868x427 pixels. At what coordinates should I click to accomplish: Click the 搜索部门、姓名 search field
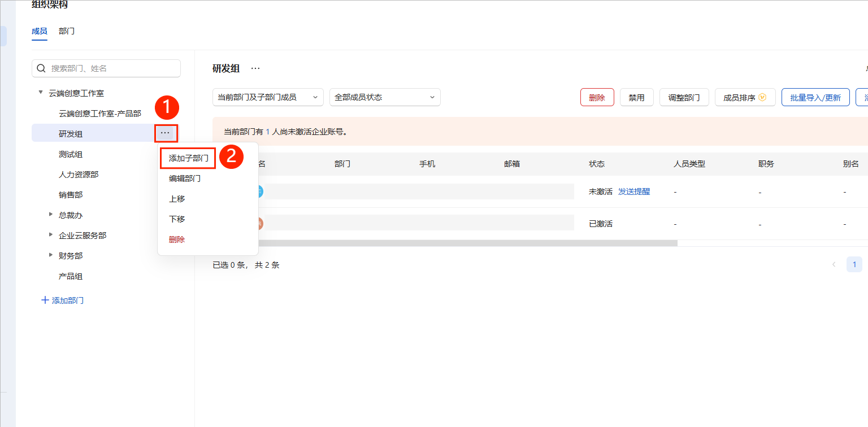106,68
